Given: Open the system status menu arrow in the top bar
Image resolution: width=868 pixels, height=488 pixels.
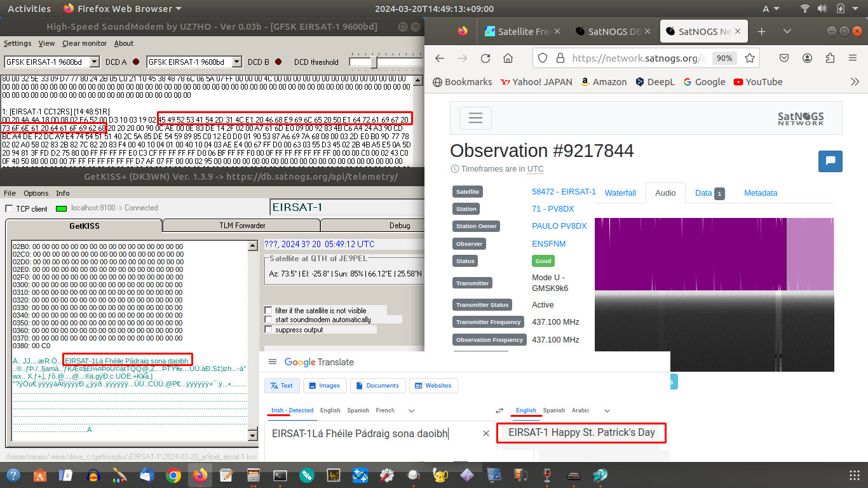Looking at the screenshot, I should coord(855,9).
